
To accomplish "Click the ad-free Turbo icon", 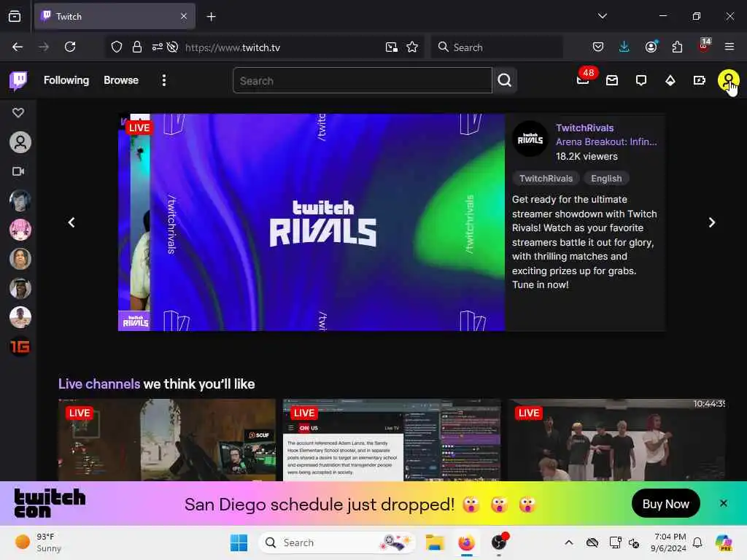I will pos(700,80).
